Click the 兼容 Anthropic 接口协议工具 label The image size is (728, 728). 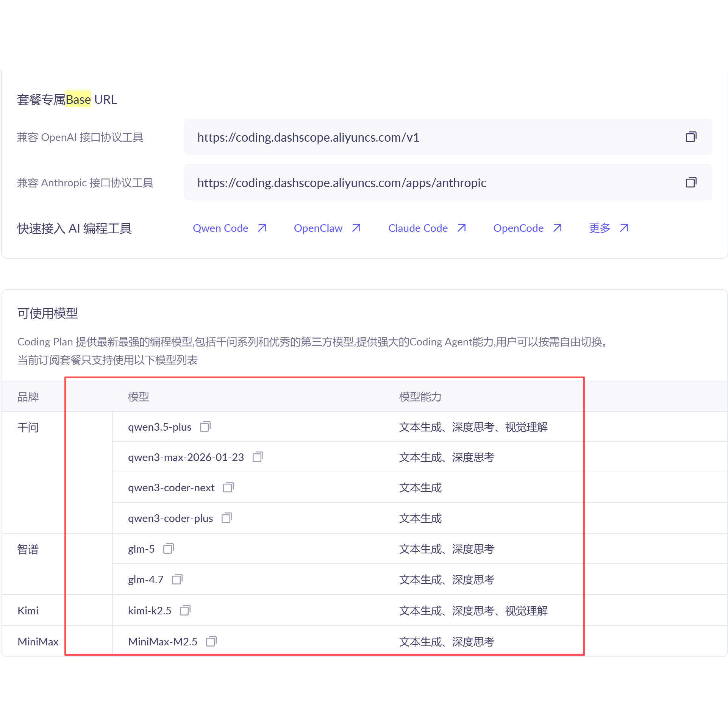pyautogui.click(x=85, y=183)
